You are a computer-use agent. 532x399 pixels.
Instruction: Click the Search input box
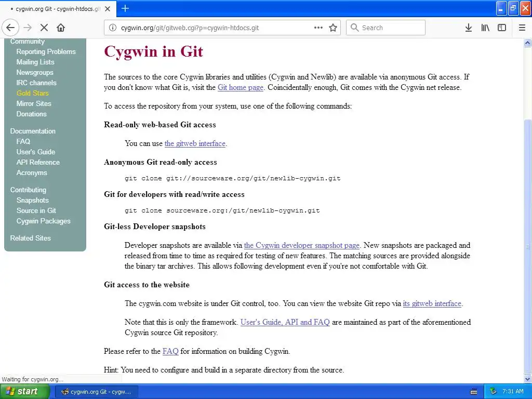[x=385, y=28]
